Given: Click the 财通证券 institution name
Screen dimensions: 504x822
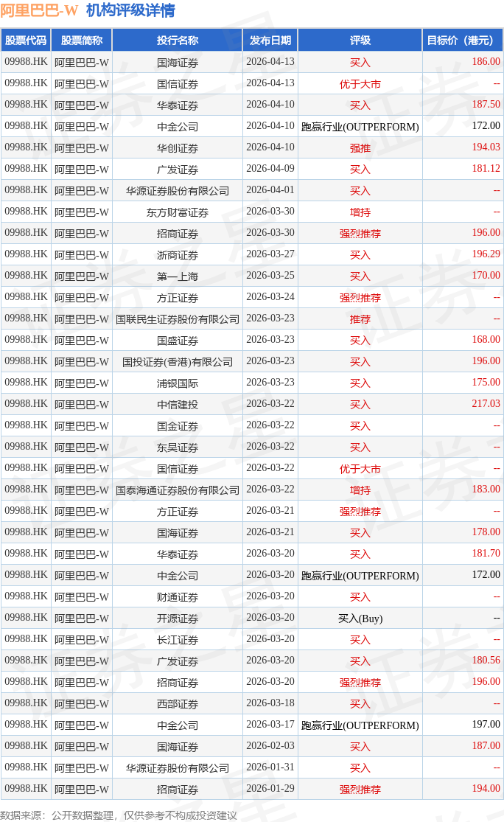Looking at the screenshot, I should click(x=178, y=597).
